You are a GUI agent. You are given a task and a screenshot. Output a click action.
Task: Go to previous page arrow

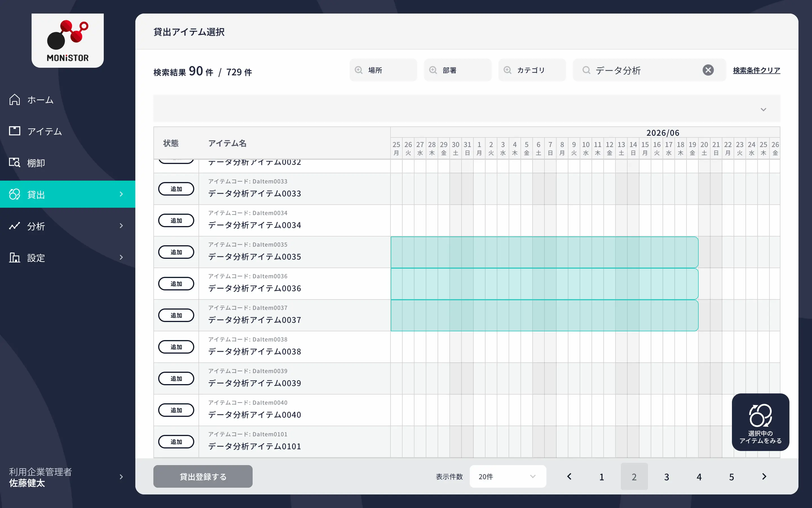tap(569, 476)
